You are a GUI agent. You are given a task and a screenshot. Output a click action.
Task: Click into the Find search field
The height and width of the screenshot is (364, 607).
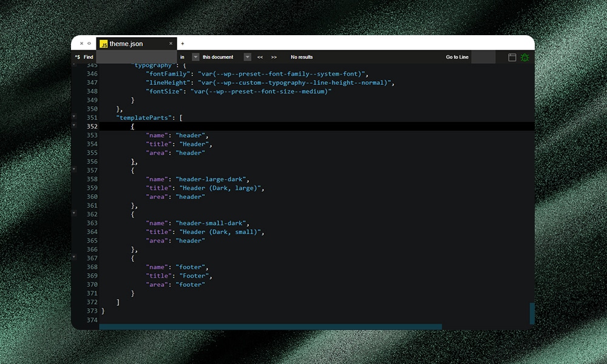pyautogui.click(x=136, y=57)
